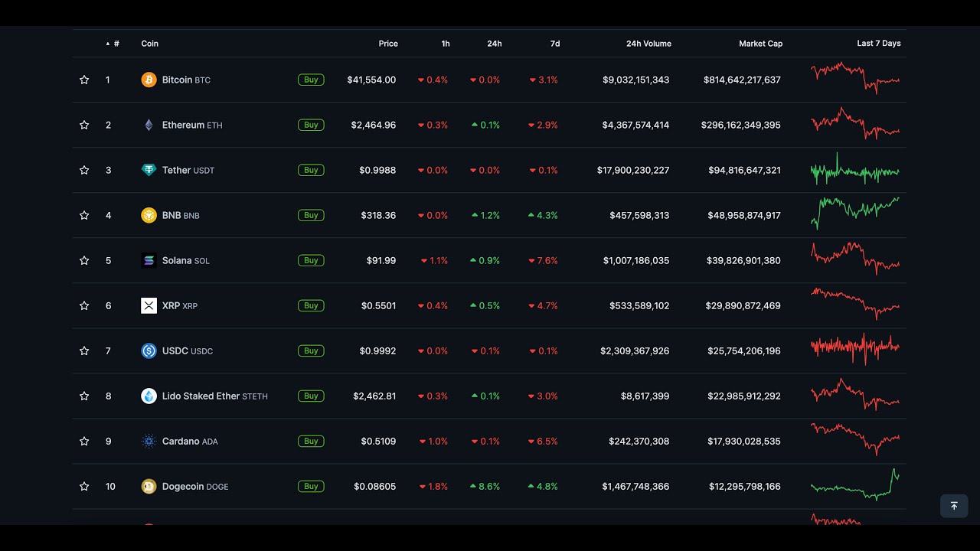Image resolution: width=980 pixels, height=551 pixels.
Task: Click the Buy button for USDC
Action: point(311,350)
